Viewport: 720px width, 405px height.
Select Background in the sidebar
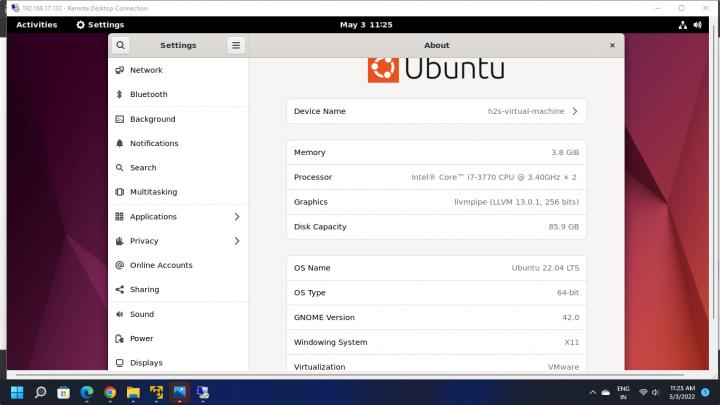179,119
